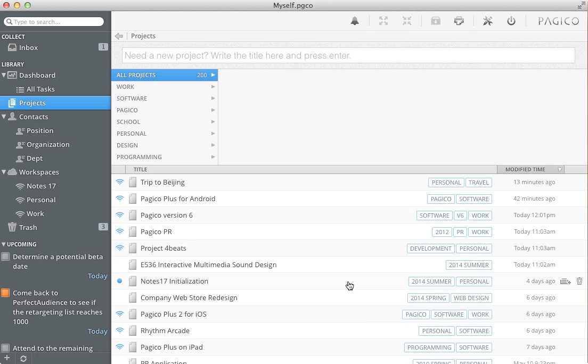
Task: Click WEB DESIGN tag
Action: point(471,298)
